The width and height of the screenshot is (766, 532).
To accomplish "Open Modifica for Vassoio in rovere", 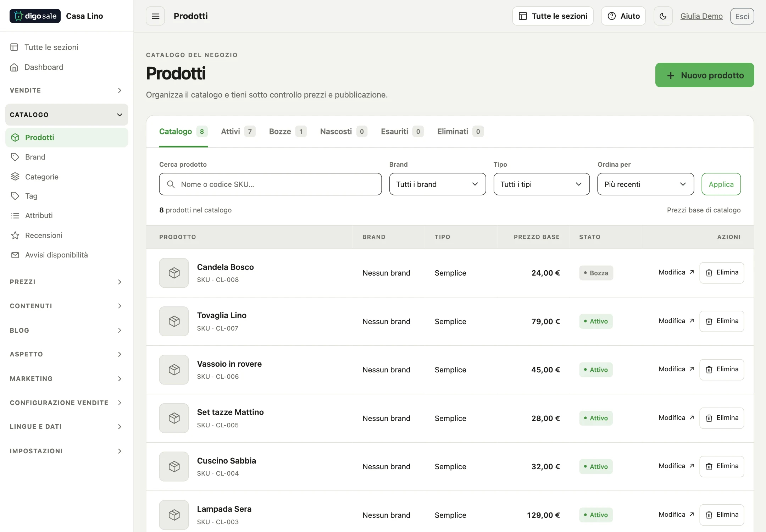I will [676, 369].
